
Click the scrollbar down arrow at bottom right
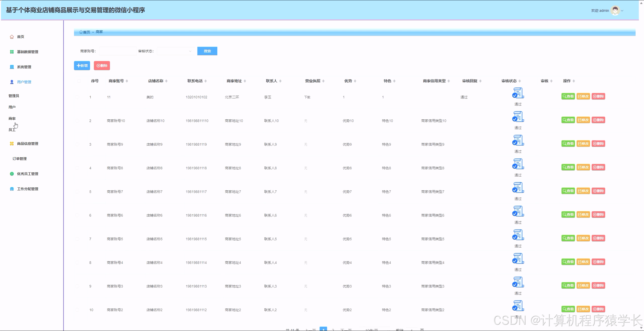641,328
